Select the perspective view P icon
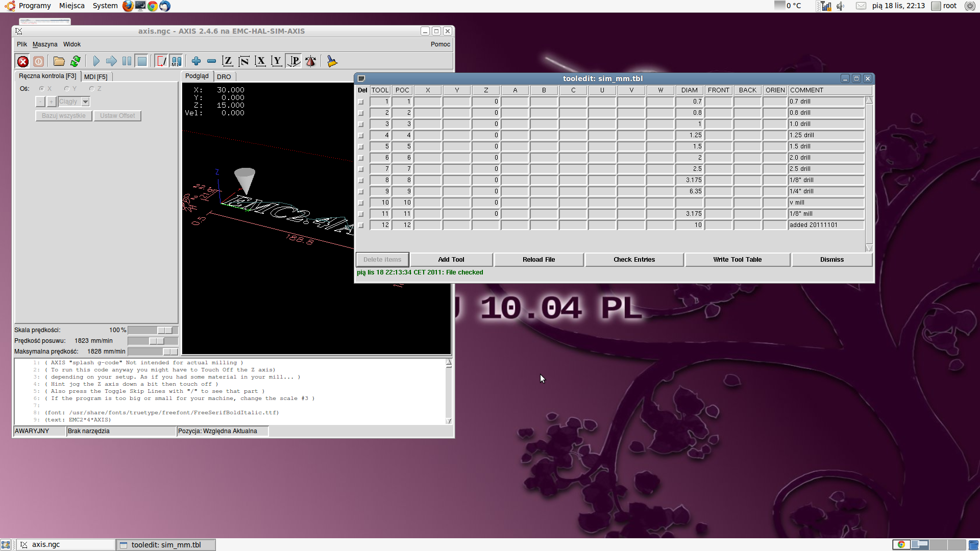Screen dimensions: 980x551 point(293,61)
